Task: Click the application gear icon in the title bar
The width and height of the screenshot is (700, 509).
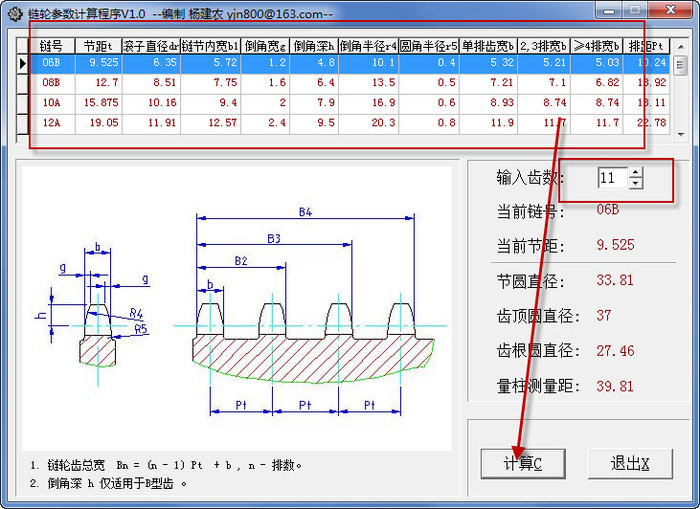Action: point(13,12)
